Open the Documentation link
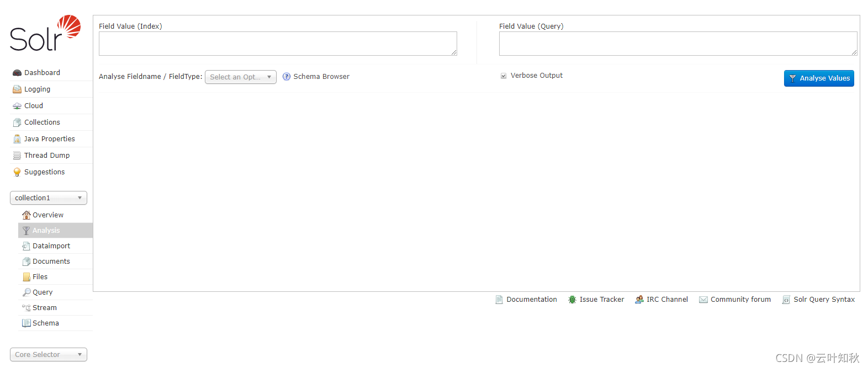The image size is (868, 368). pos(532,300)
